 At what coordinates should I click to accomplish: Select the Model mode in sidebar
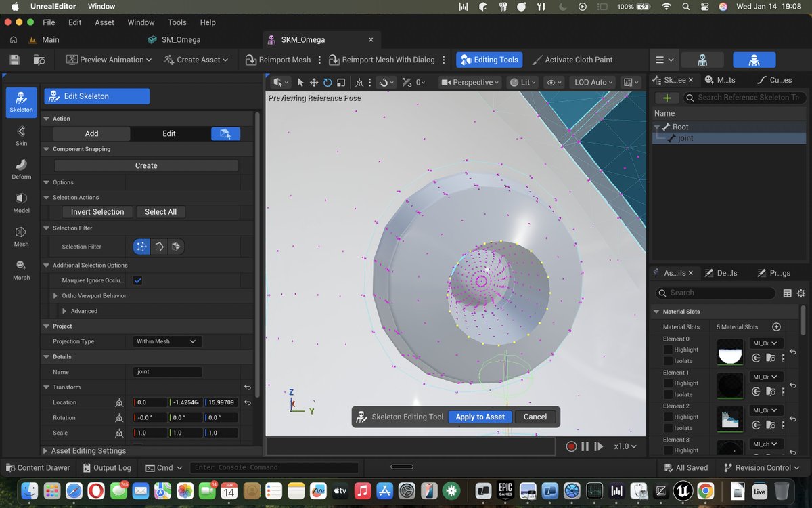(x=21, y=203)
